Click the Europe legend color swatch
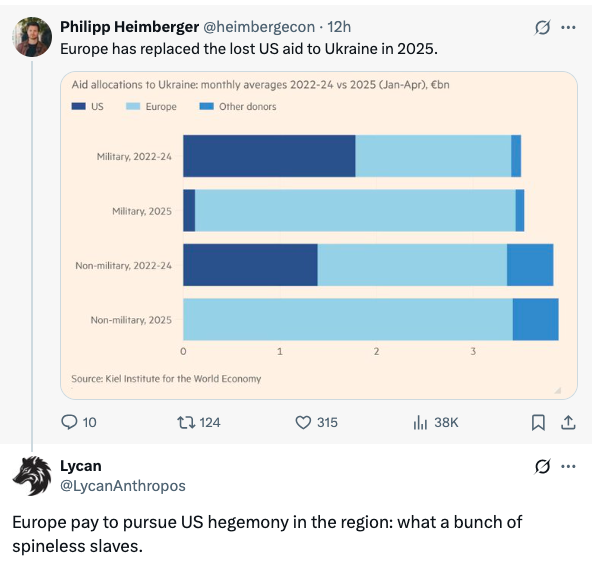The height and width of the screenshot is (564, 592). pyautogui.click(x=133, y=106)
